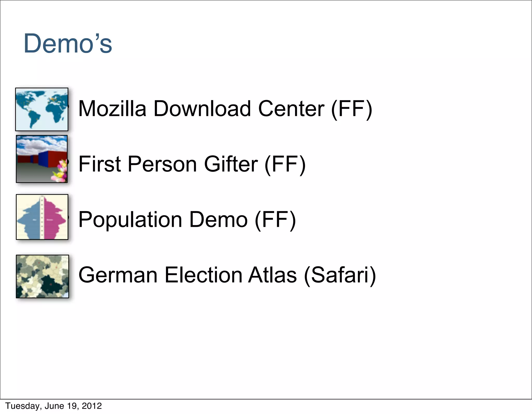Select the population pyramid thumbnail
Screen dimensions: 532x414
[42, 217]
